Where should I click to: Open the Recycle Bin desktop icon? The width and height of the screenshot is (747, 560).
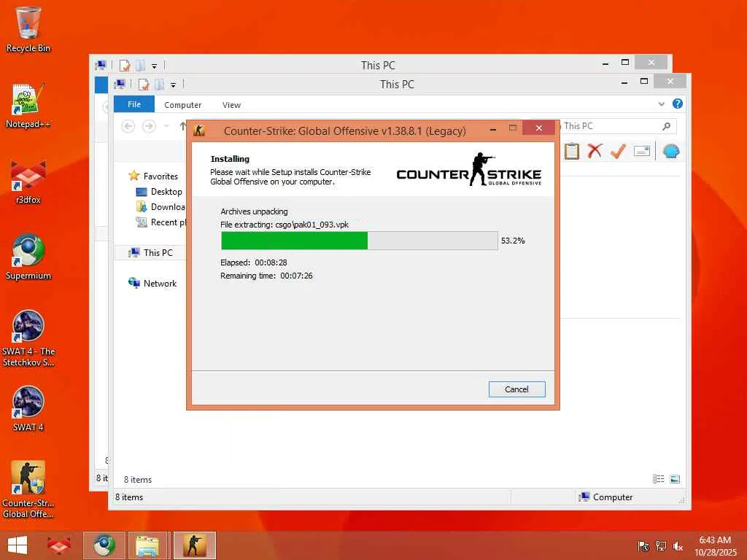click(28, 29)
